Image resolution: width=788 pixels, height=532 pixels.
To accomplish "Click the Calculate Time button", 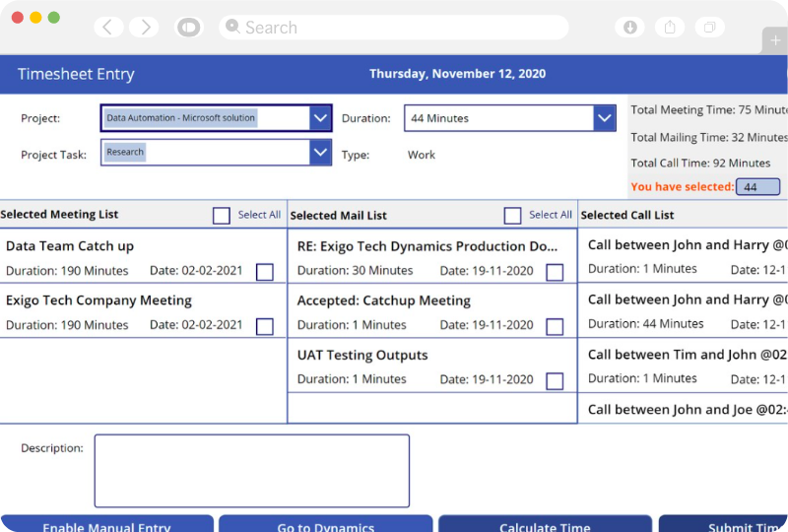I will 546,524.
